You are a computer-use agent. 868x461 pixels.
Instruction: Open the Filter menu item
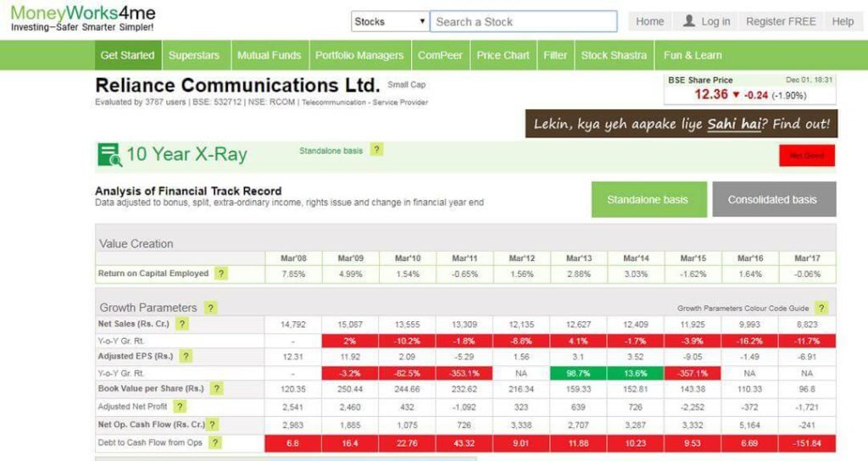pos(555,55)
